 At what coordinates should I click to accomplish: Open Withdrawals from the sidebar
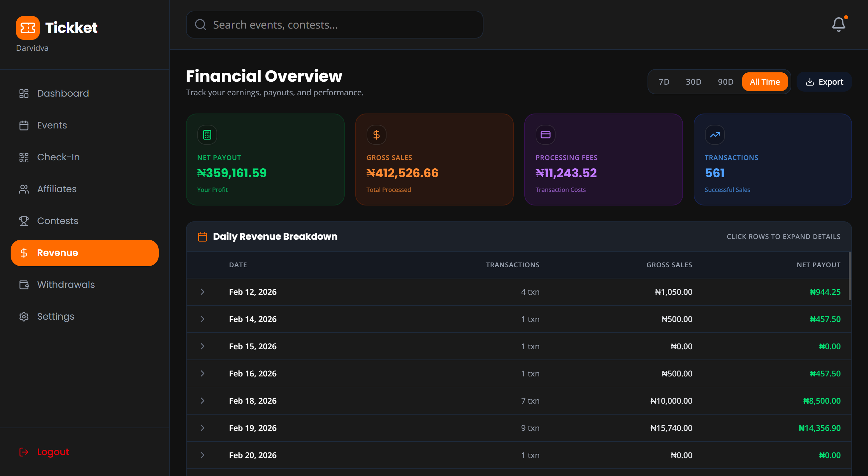(x=85, y=285)
